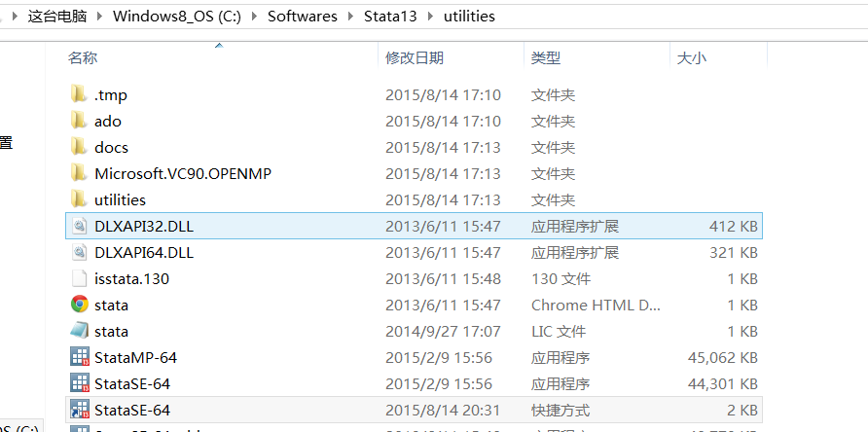The height and width of the screenshot is (432, 868).
Task: Select the isstata.130 file icon
Action: [80, 278]
